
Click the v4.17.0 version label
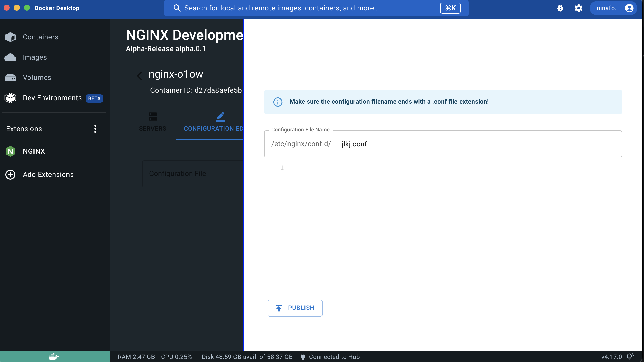click(x=612, y=357)
